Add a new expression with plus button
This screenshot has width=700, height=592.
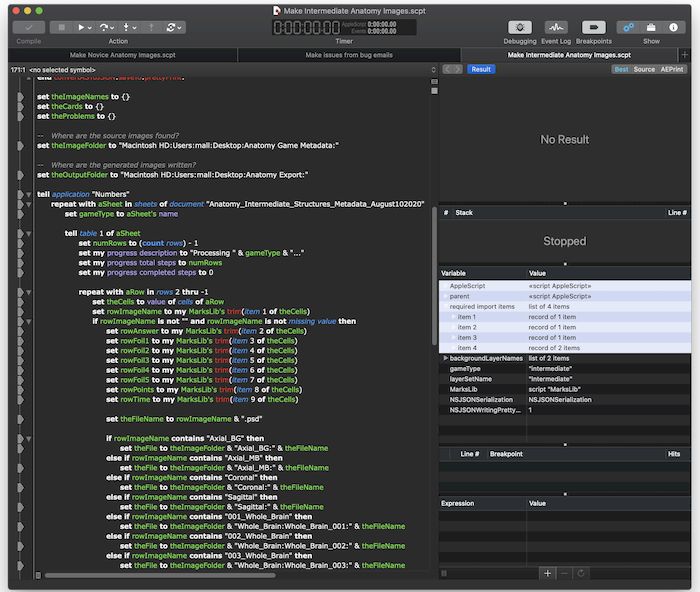point(547,574)
